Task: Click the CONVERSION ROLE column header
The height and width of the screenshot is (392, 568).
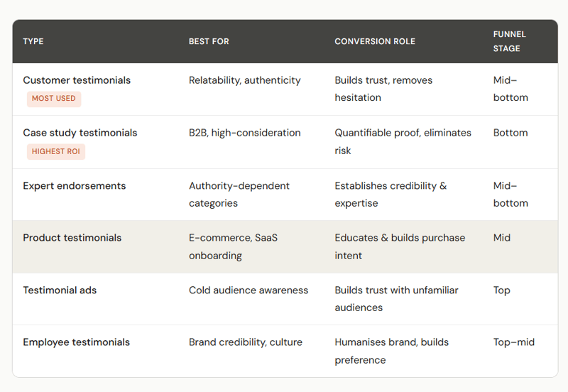Action: coord(375,41)
